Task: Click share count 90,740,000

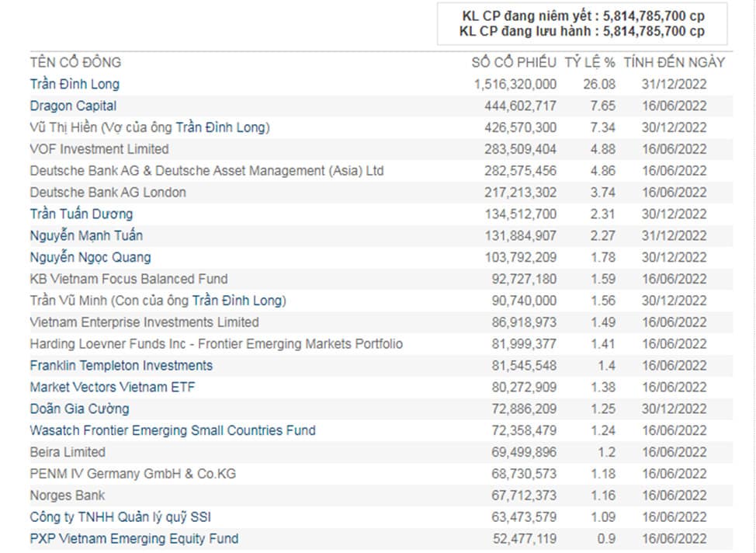Action: click(524, 301)
